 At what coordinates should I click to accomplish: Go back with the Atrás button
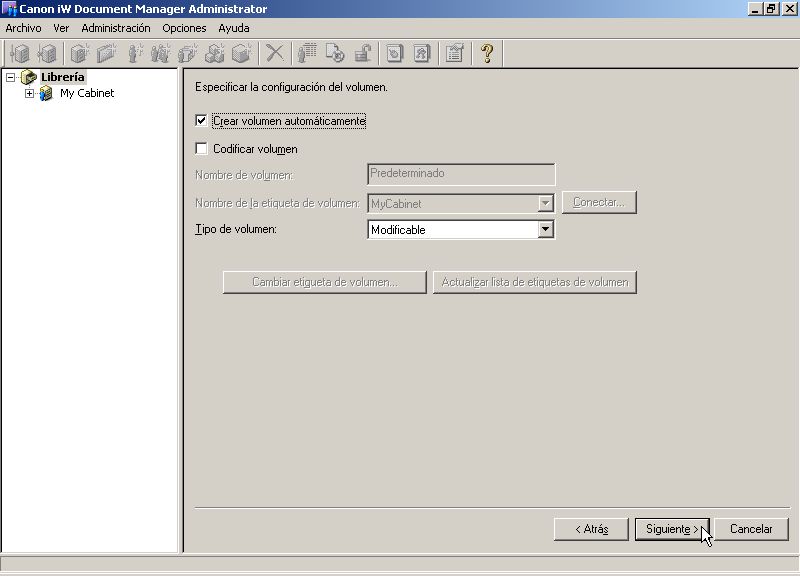coord(591,529)
